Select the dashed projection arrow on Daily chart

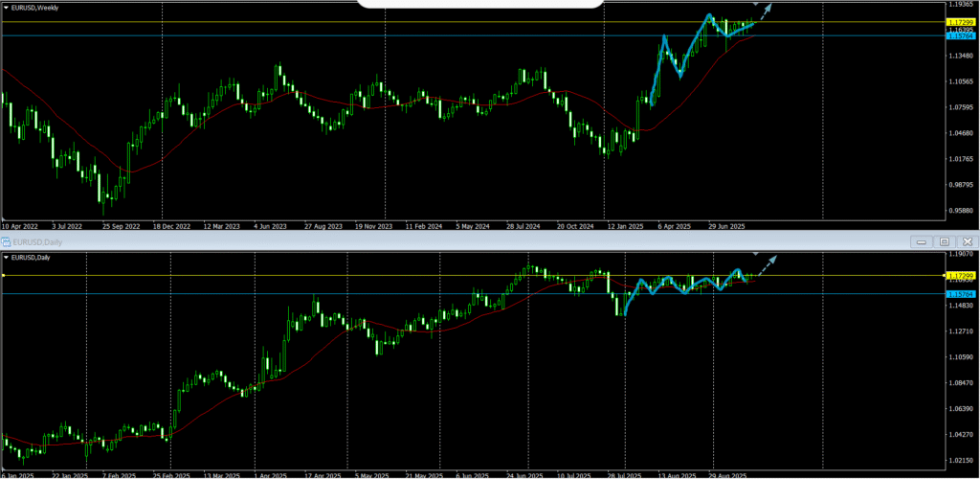[x=767, y=265]
